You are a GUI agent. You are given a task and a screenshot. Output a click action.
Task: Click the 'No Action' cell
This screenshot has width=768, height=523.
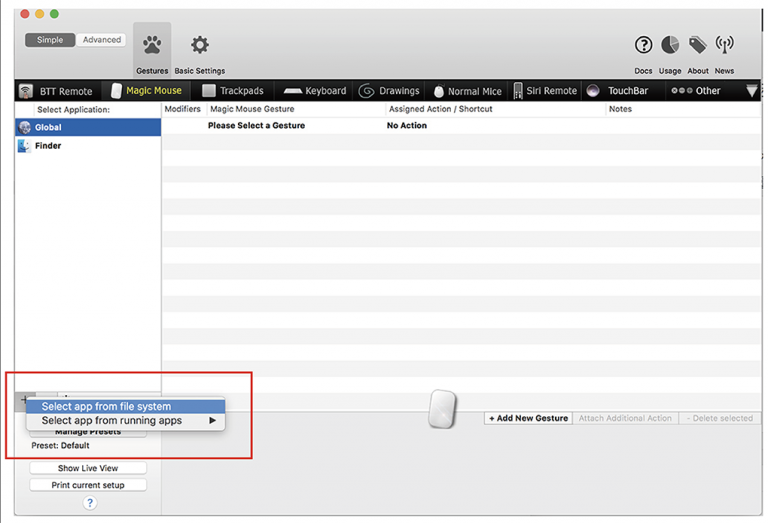[x=407, y=125]
